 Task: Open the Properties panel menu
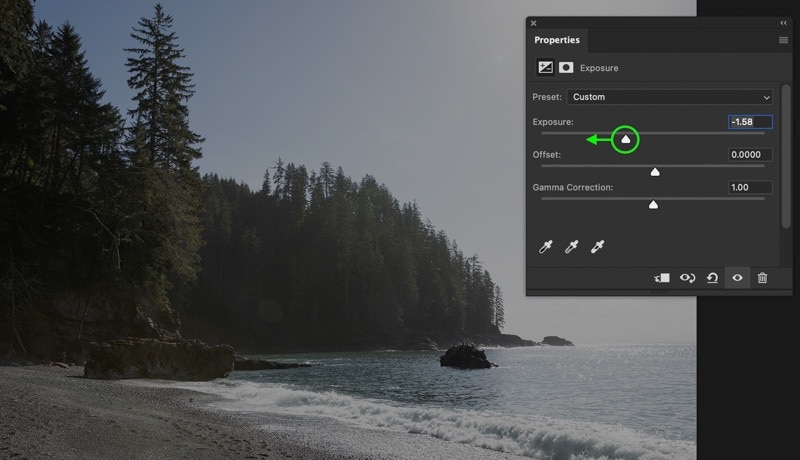point(783,40)
